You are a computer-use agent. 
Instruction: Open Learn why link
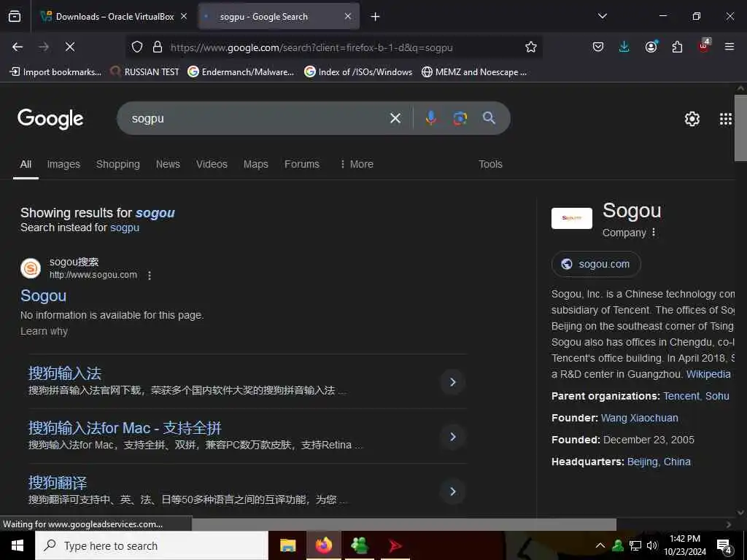[44, 332]
